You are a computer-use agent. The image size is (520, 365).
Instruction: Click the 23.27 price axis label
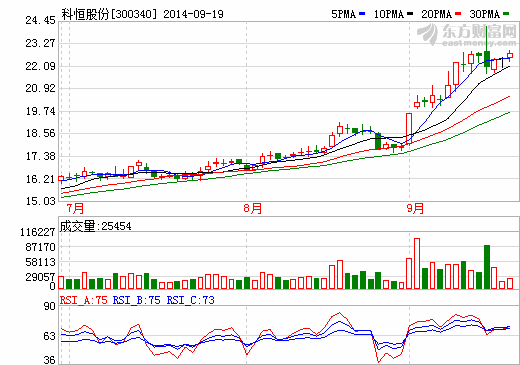click(x=40, y=43)
